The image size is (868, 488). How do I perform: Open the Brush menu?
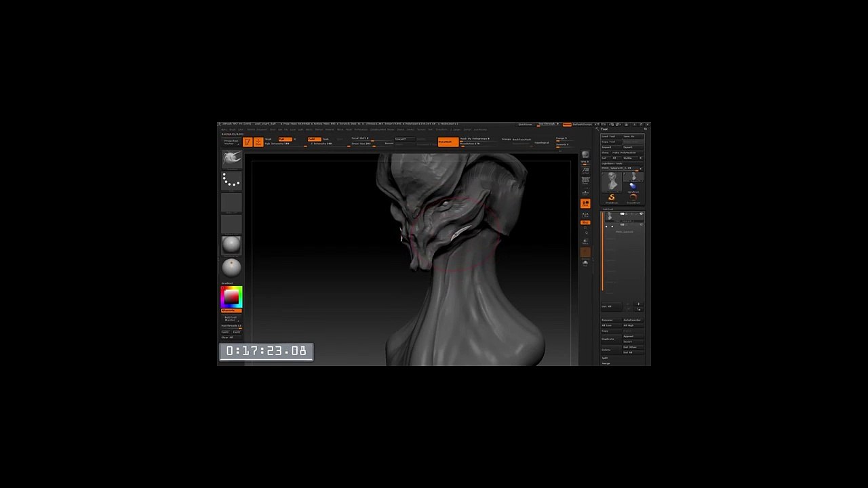coord(233,129)
